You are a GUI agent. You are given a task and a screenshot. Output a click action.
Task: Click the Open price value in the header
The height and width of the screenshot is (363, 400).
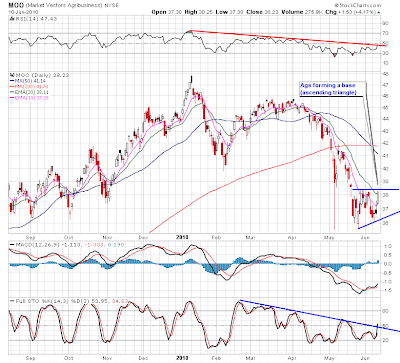[175, 12]
